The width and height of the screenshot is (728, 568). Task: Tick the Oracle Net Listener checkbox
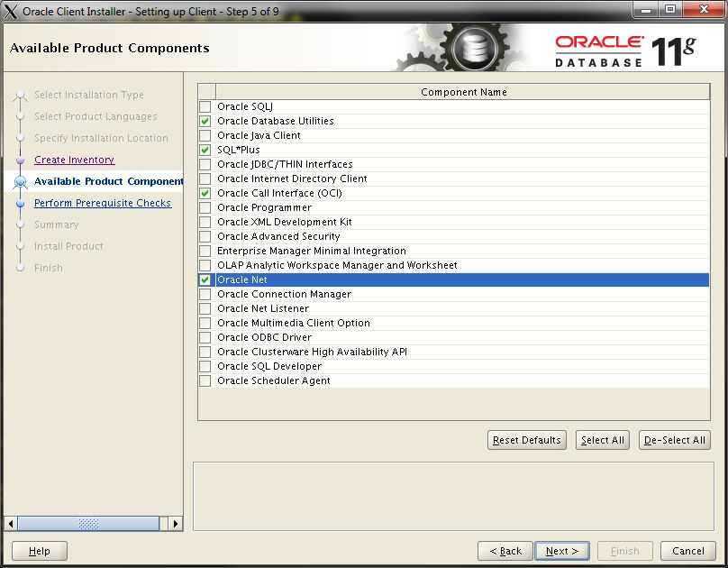pyautogui.click(x=205, y=308)
